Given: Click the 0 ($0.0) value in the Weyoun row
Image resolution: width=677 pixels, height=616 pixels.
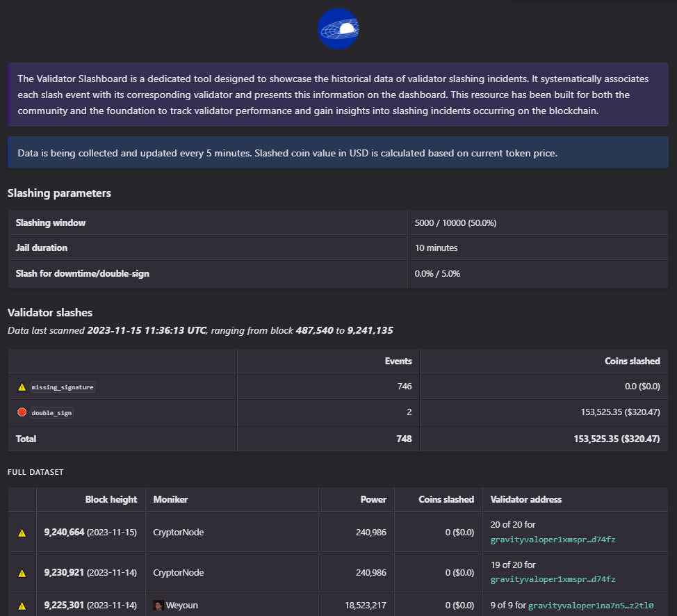Looking at the screenshot, I should [459, 605].
